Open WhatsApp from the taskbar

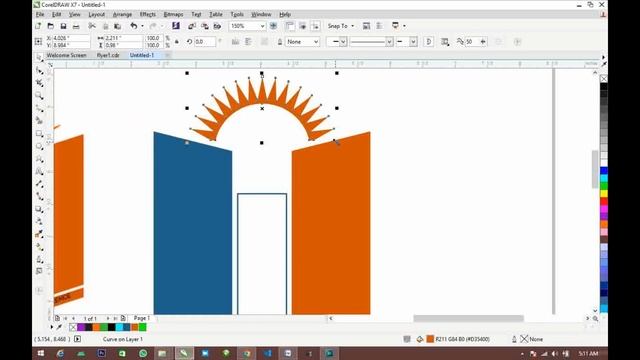[143, 353]
